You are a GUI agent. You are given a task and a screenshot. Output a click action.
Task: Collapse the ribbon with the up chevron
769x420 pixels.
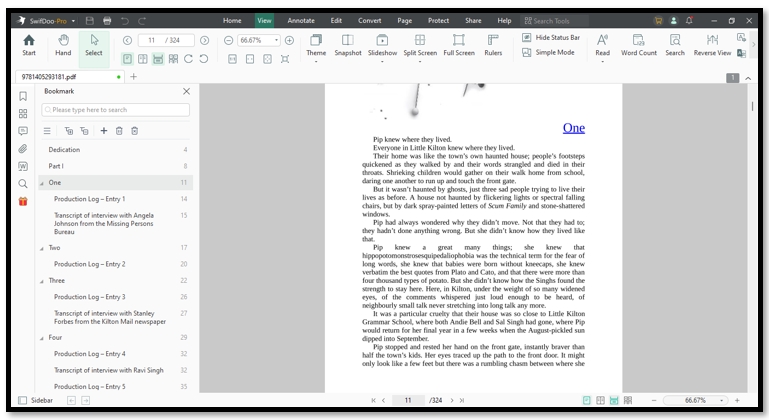[748, 78]
